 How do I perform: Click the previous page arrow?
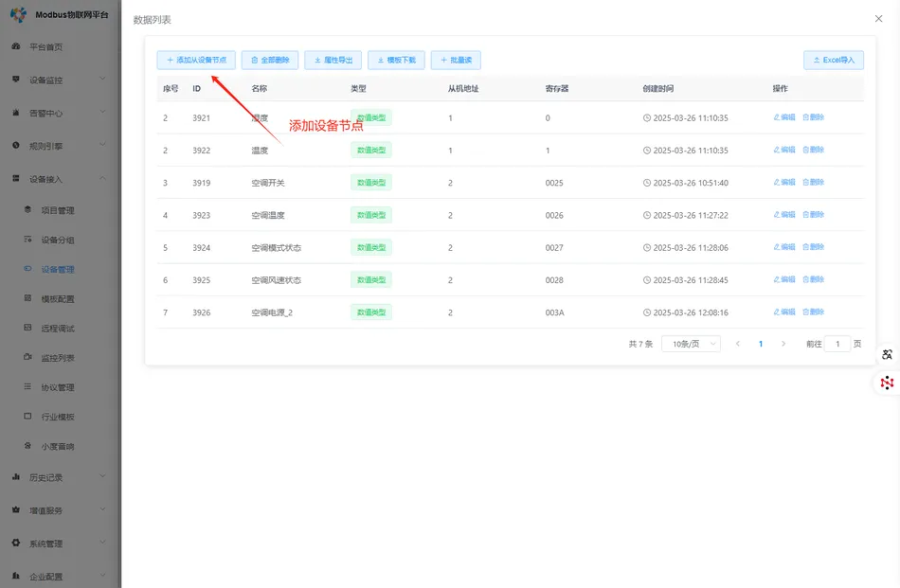[x=738, y=344]
